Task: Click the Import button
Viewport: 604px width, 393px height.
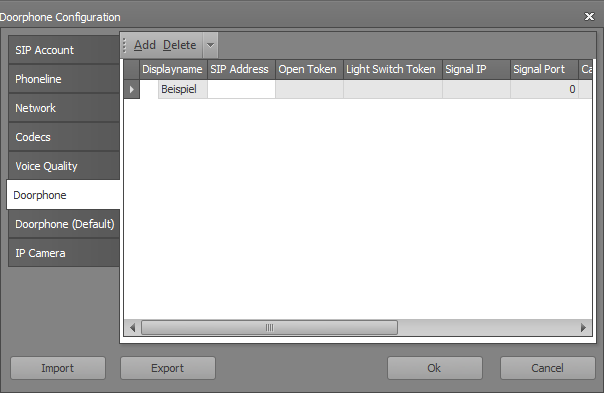Action: [58, 368]
